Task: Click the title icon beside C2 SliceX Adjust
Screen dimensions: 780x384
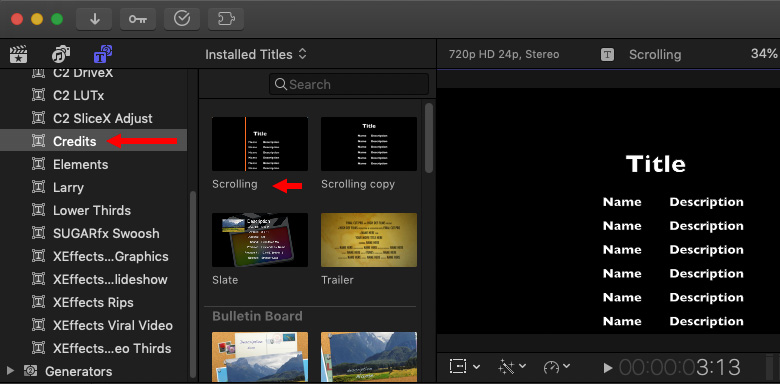Action: (x=38, y=118)
